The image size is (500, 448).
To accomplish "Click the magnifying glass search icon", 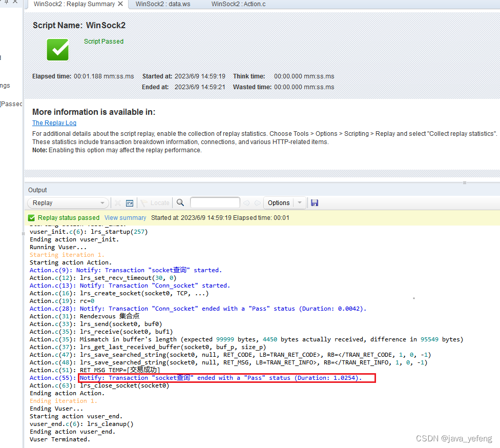I will click(180, 202).
